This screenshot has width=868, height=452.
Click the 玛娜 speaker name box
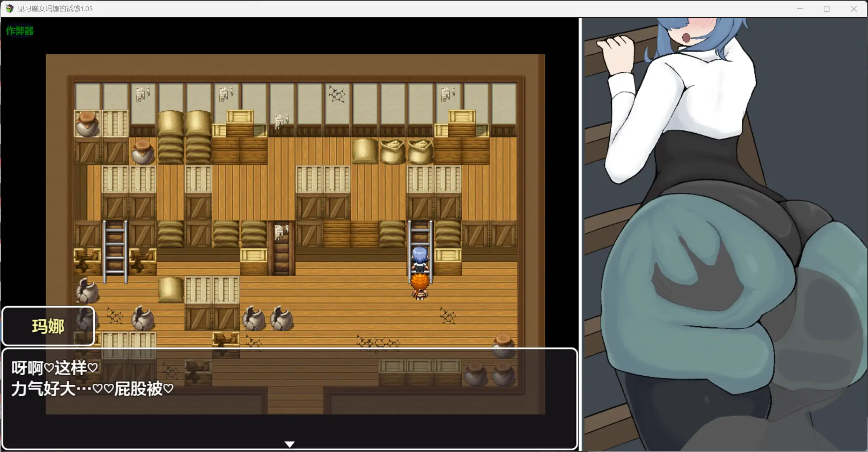48,326
